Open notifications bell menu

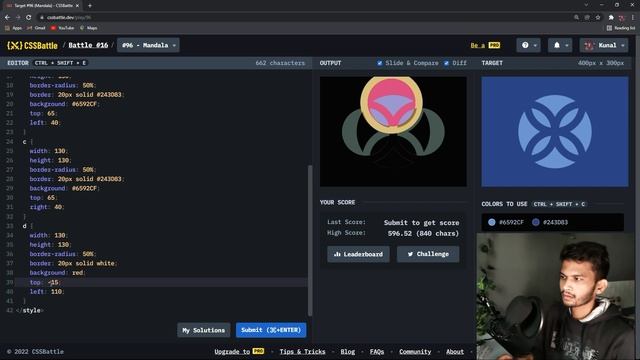(x=560, y=45)
